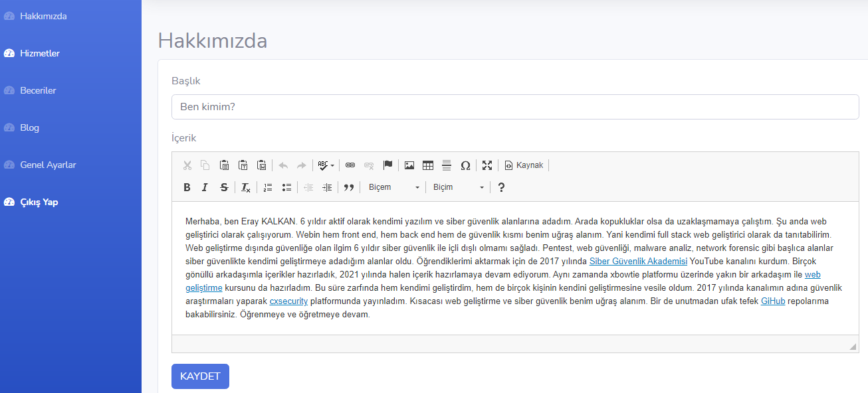Toggle the numbered list formatting
The width and height of the screenshot is (868, 393).
tap(267, 187)
